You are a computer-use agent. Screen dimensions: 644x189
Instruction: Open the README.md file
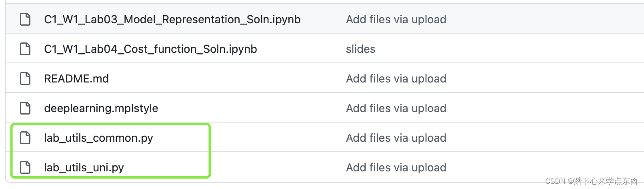tap(76, 78)
